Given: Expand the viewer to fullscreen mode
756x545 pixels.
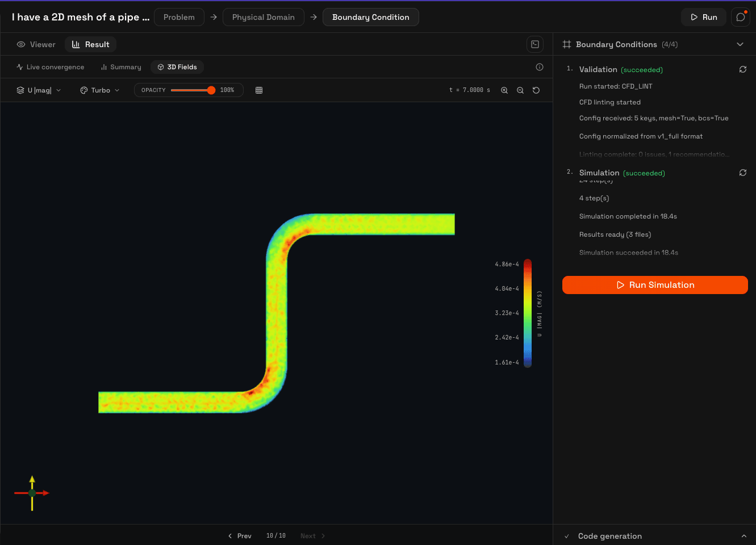Looking at the screenshot, I should [x=534, y=44].
